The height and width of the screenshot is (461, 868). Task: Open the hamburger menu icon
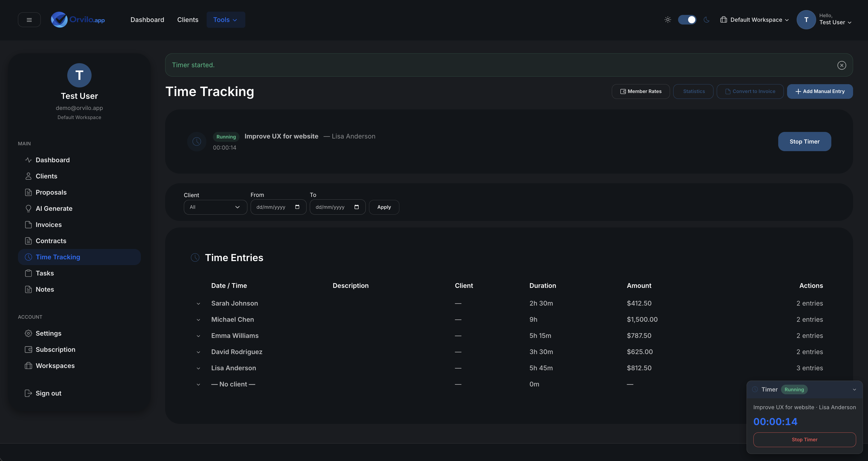(29, 19)
